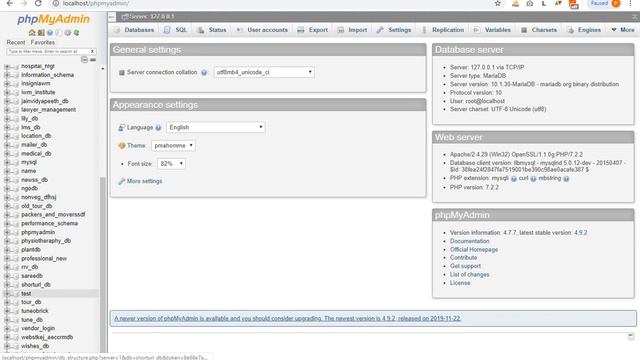Screen dimensions: 640x360
Task: Switch to Status tab
Action: (212, 30)
